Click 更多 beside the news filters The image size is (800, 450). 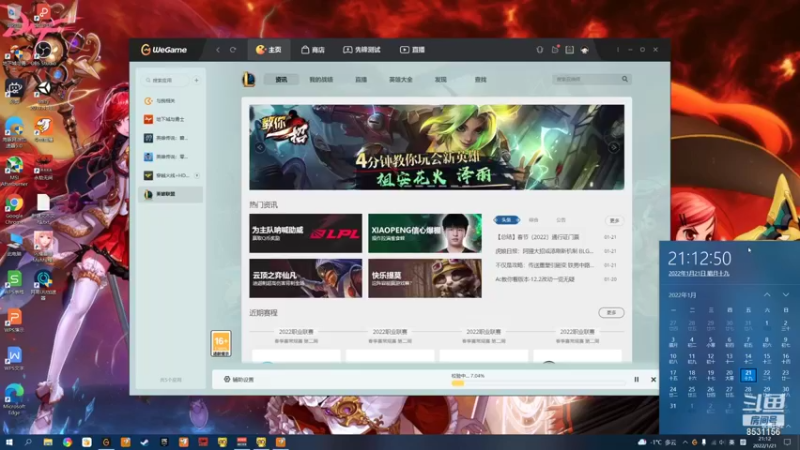[614, 220]
